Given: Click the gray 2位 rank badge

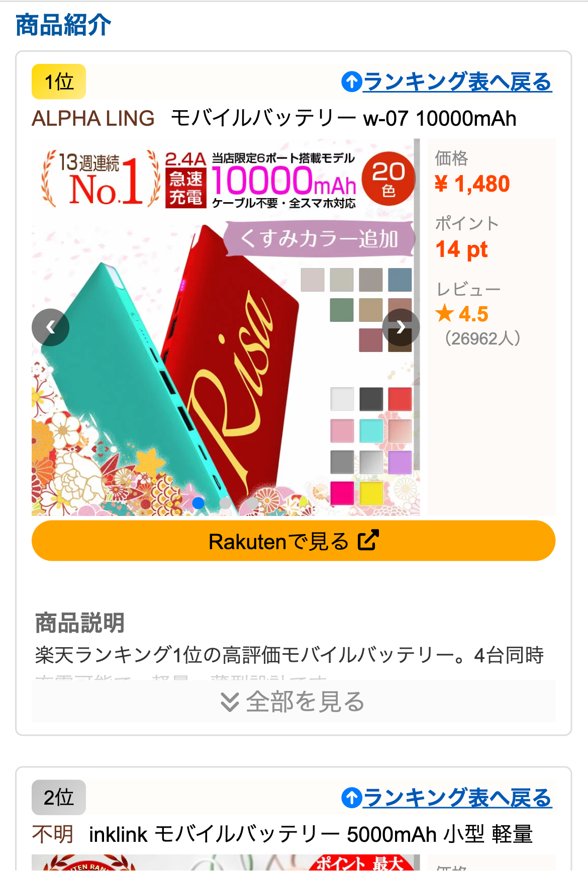Looking at the screenshot, I should 59,798.
